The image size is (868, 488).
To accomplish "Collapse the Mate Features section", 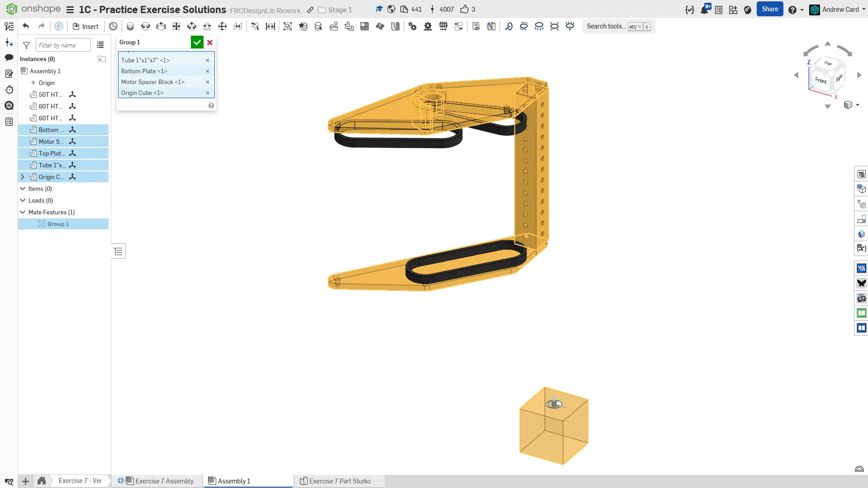I will tap(23, 212).
